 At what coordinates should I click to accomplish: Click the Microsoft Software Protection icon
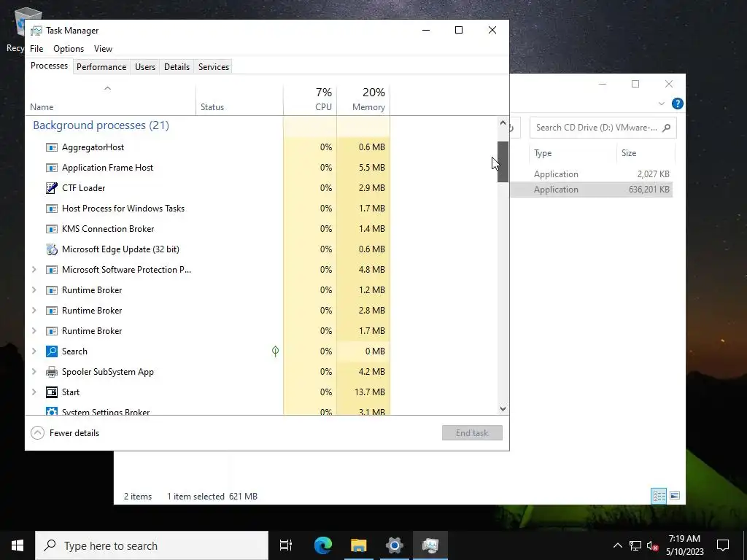click(52, 270)
